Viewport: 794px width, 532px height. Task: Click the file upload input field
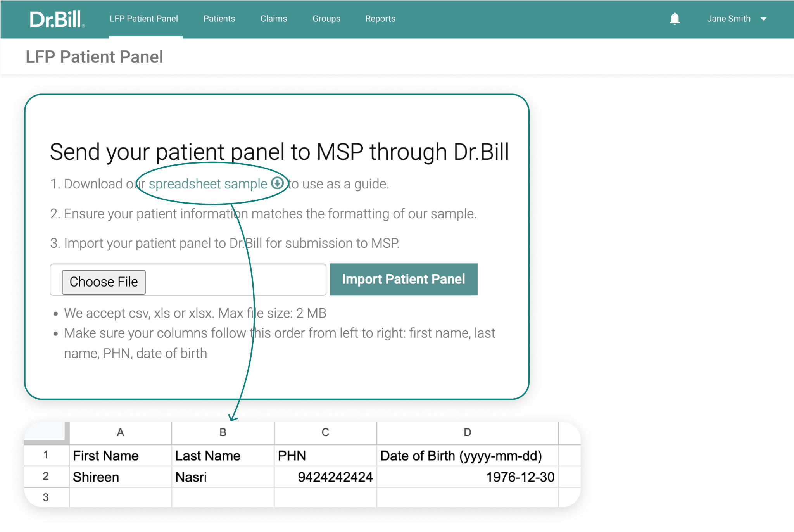coord(188,280)
